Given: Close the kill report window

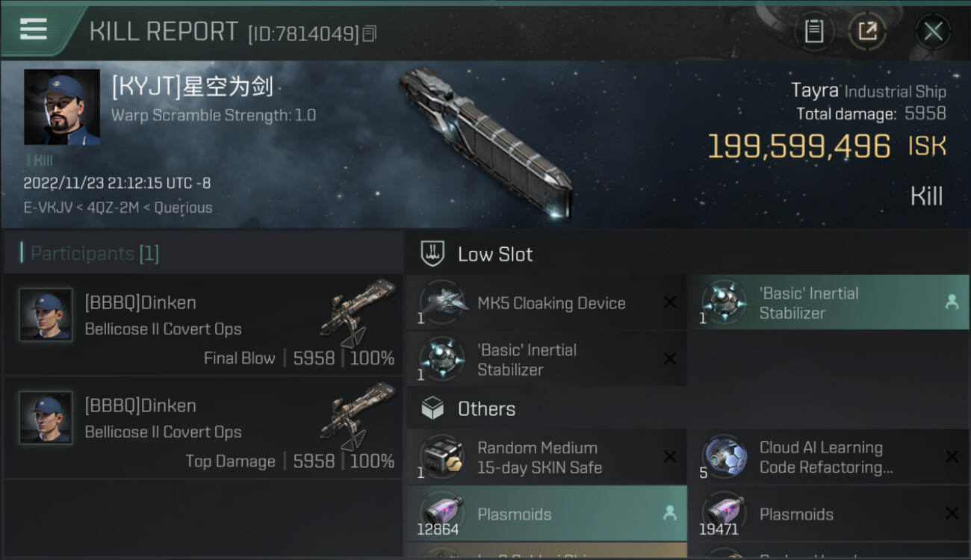Looking at the screenshot, I should 933,31.
